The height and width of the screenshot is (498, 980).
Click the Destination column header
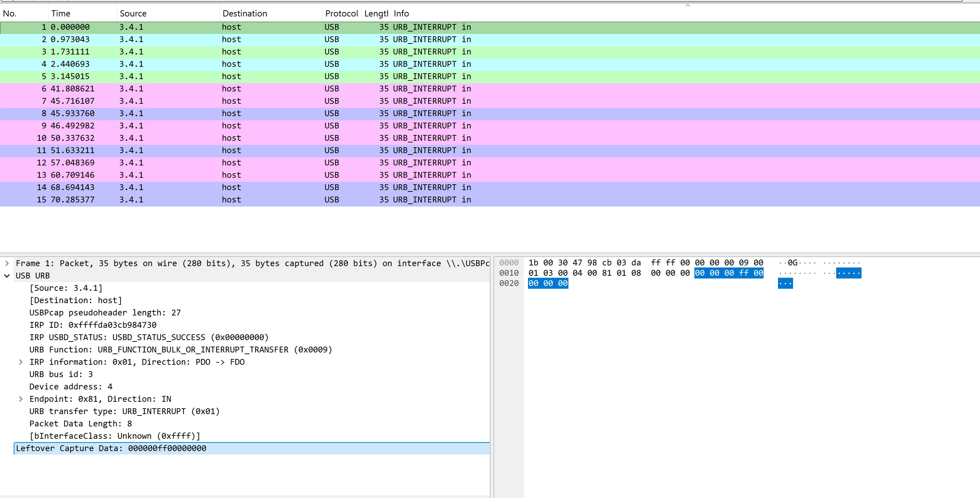pos(244,14)
